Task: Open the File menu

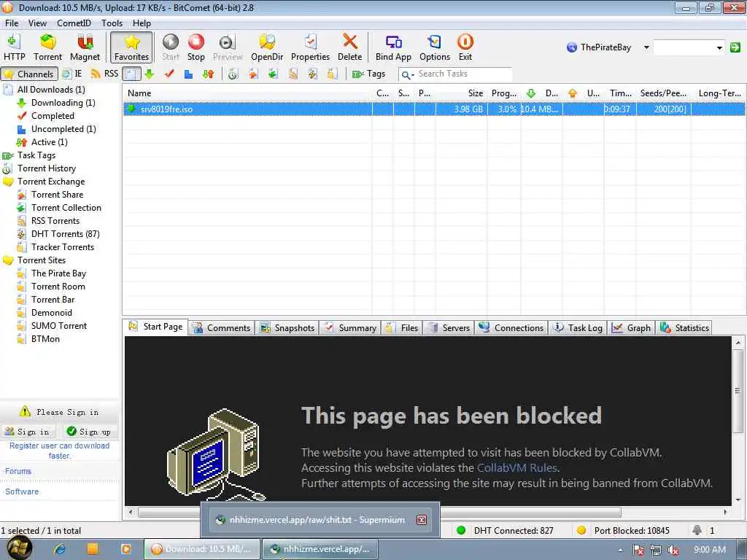Action: pyautogui.click(x=12, y=23)
